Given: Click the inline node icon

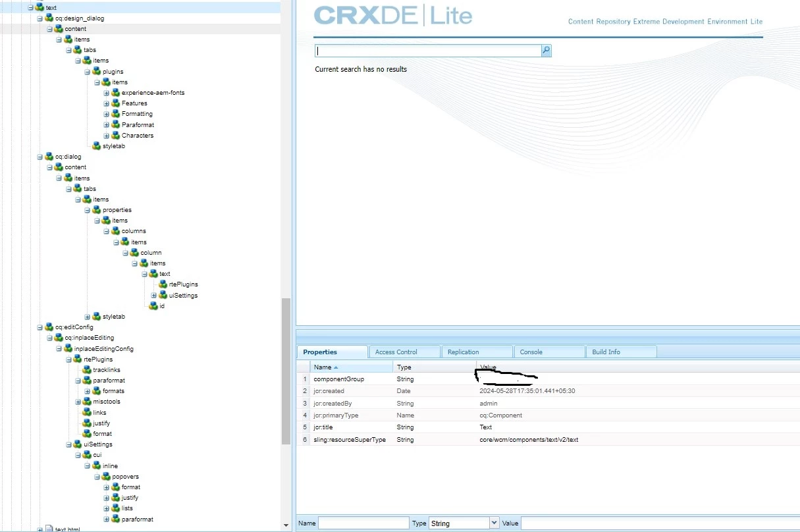Looking at the screenshot, I should coord(96,466).
